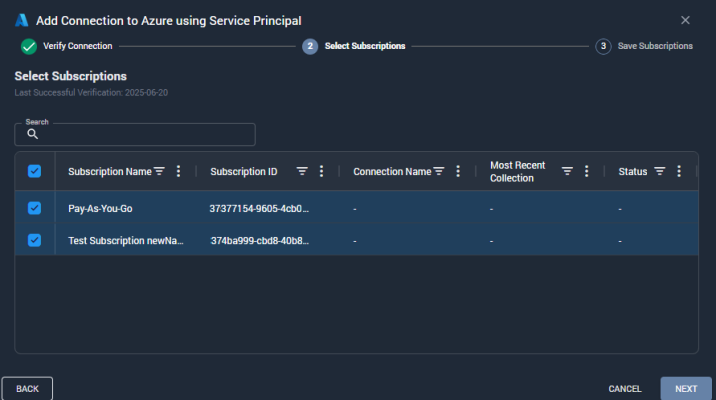
Task: Open Status column three-dot menu
Action: point(679,171)
